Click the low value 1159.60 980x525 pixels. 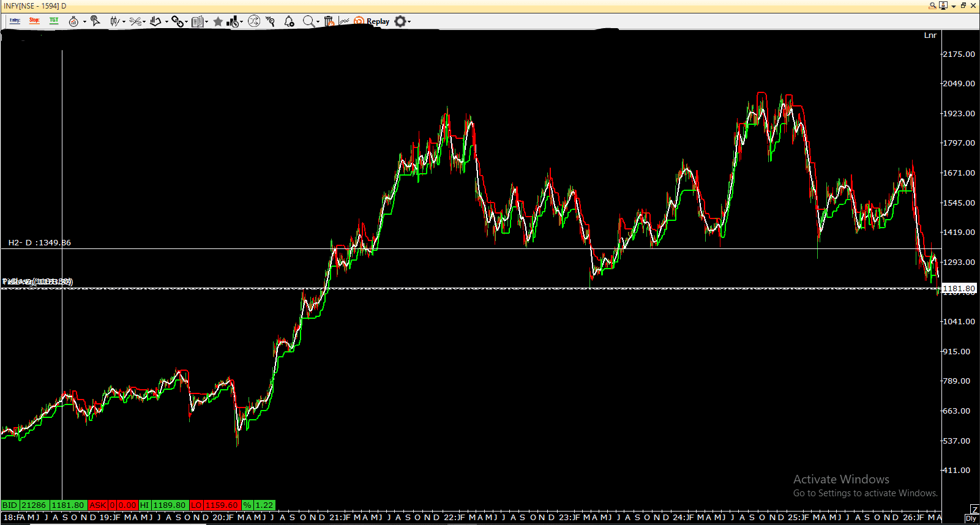click(x=222, y=505)
